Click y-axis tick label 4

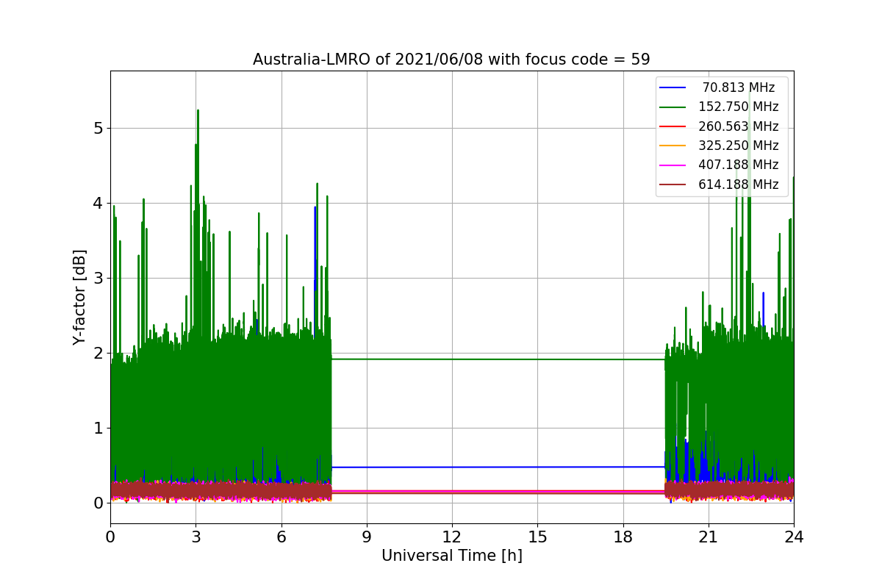click(98, 204)
